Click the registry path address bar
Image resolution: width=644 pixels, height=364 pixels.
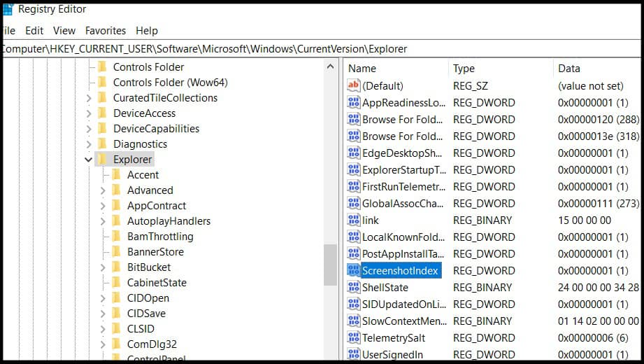point(322,48)
